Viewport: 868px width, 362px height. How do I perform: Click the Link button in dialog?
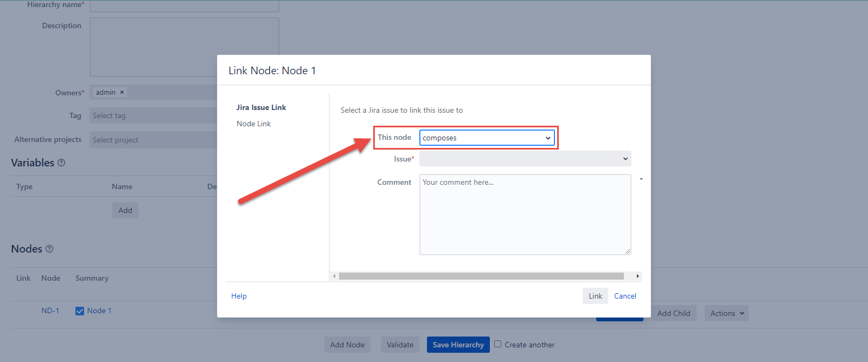point(595,296)
